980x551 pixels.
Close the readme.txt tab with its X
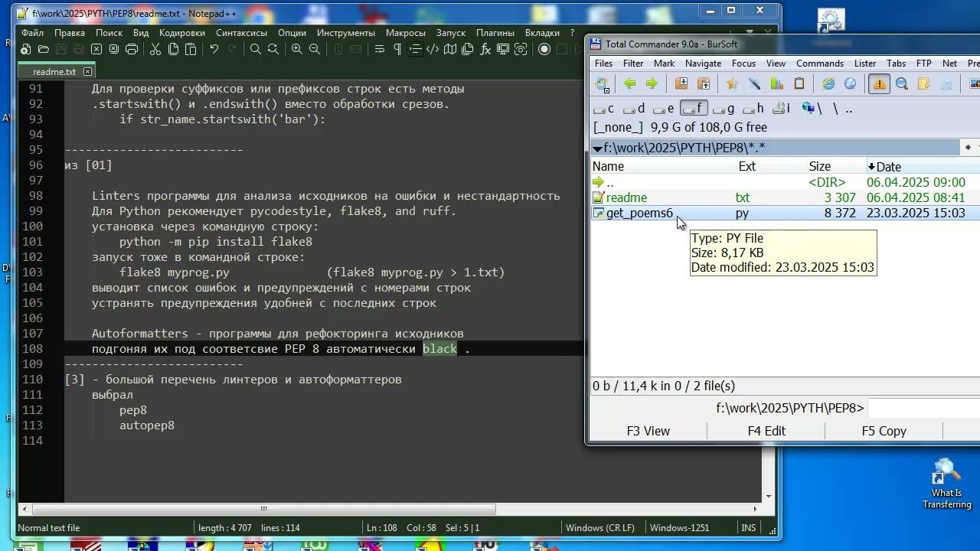click(x=87, y=71)
